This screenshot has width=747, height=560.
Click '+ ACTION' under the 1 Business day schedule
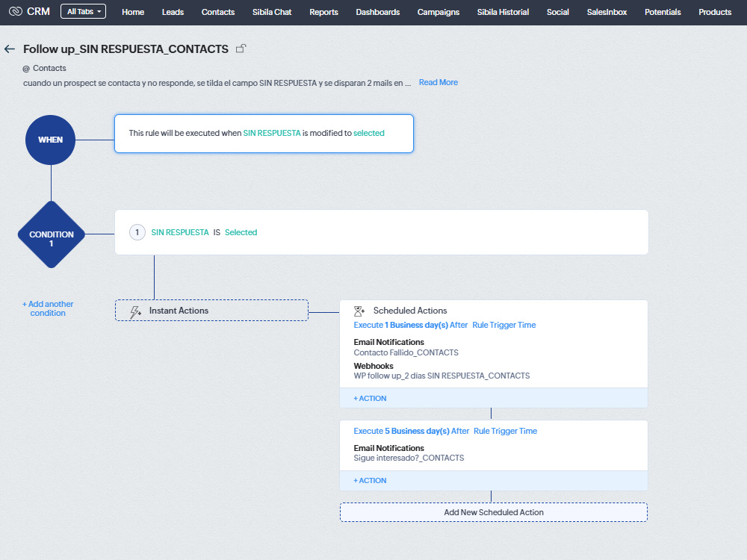371,399
